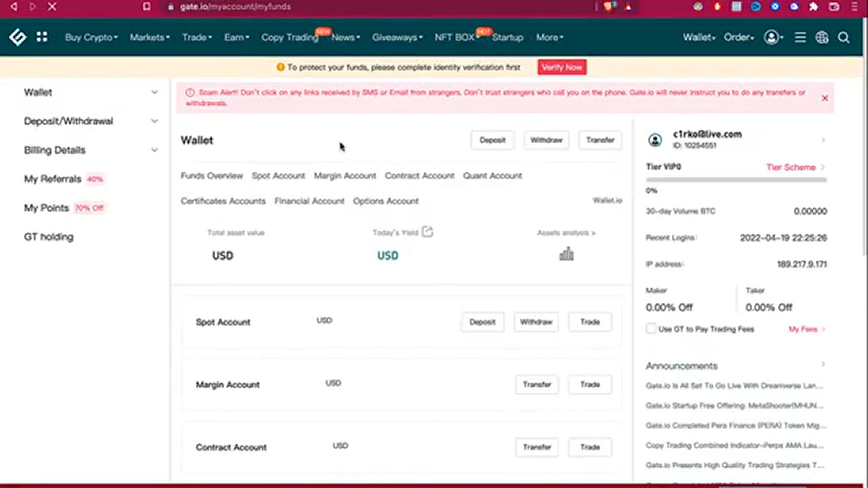Image resolution: width=868 pixels, height=488 pixels.
Task: Click the account avatar beside c1rko@live.com
Action: (655, 140)
